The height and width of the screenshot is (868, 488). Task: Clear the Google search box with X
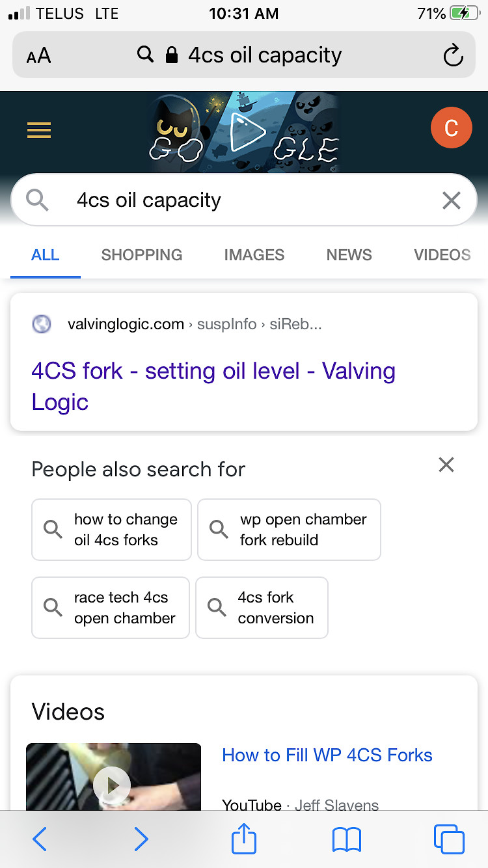point(451,200)
